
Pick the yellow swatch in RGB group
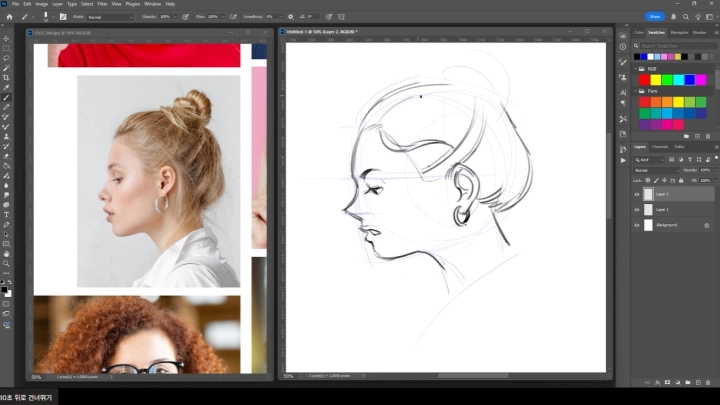[x=656, y=80]
